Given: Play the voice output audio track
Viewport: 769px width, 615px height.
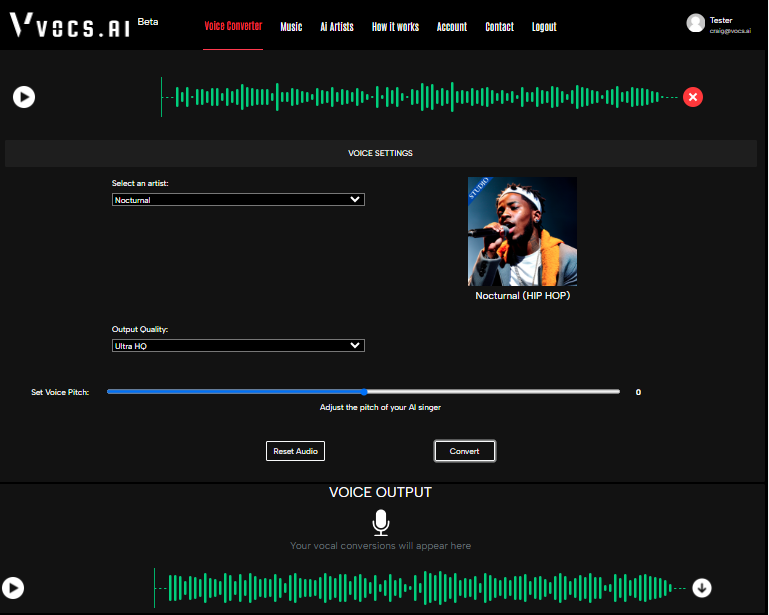Looking at the screenshot, I should tap(13, 588).
